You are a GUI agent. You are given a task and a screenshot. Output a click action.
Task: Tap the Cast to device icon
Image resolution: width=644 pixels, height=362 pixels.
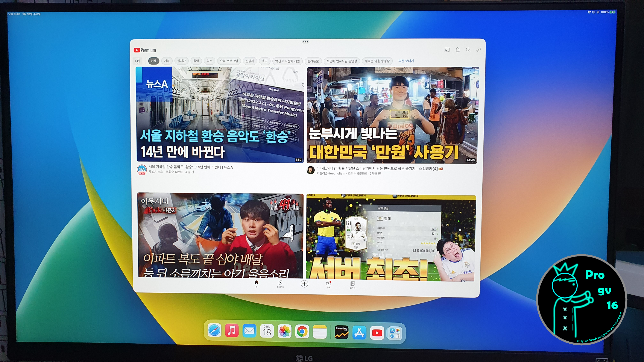click(x=447, y=50)
